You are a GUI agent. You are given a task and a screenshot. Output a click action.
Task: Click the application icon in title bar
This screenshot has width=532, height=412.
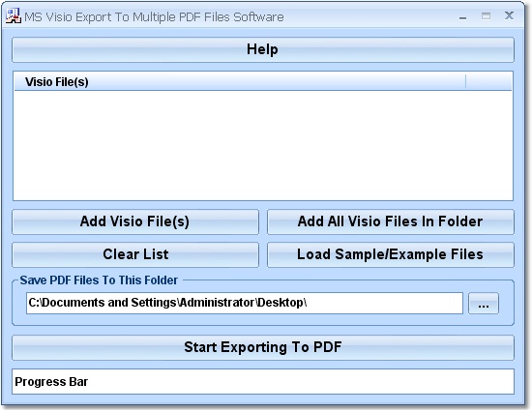tap(14, 15)
